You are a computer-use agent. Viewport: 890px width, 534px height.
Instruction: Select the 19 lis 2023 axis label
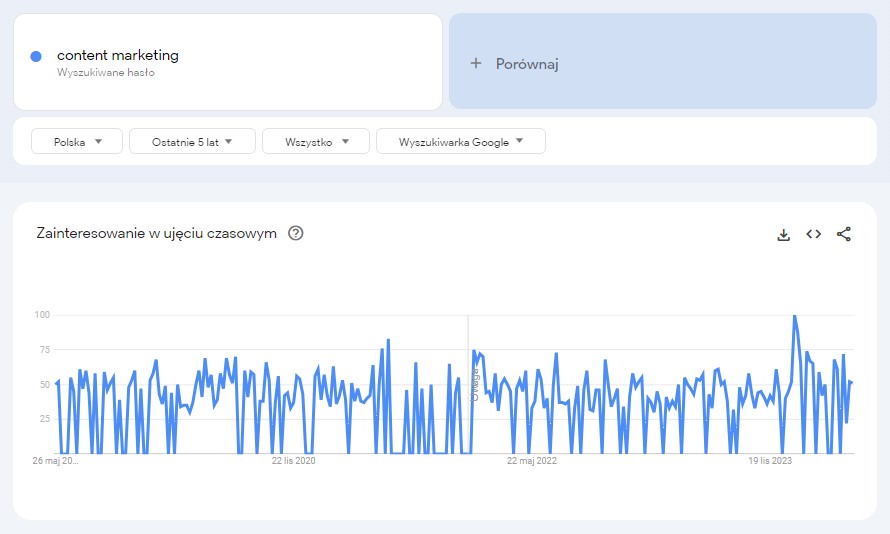point(771,461)
